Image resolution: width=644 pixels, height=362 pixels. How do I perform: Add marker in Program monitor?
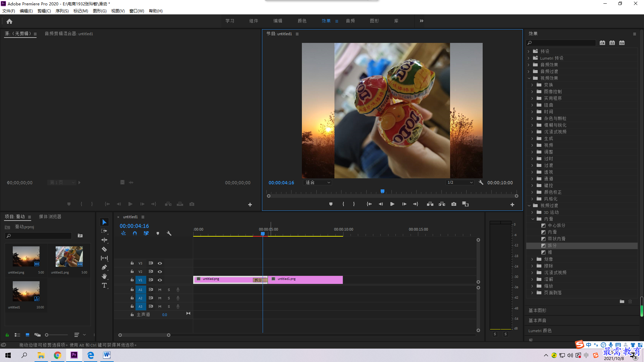point(331,204)
